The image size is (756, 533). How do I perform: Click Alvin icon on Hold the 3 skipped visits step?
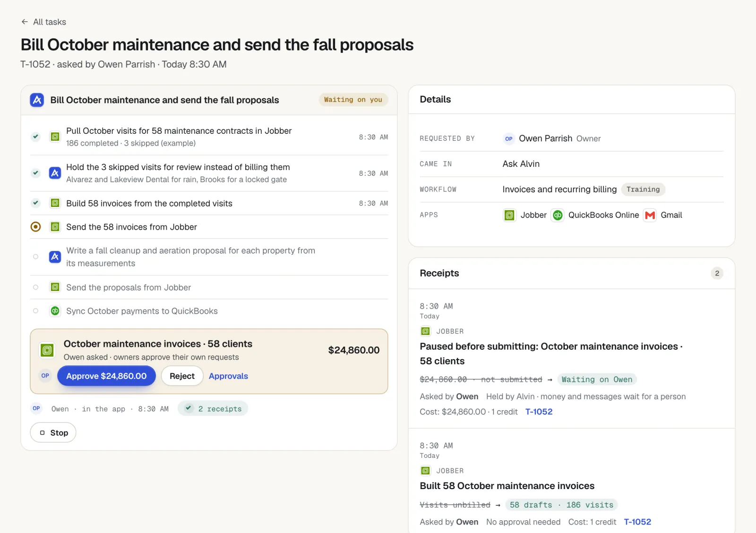coord(55,173)
